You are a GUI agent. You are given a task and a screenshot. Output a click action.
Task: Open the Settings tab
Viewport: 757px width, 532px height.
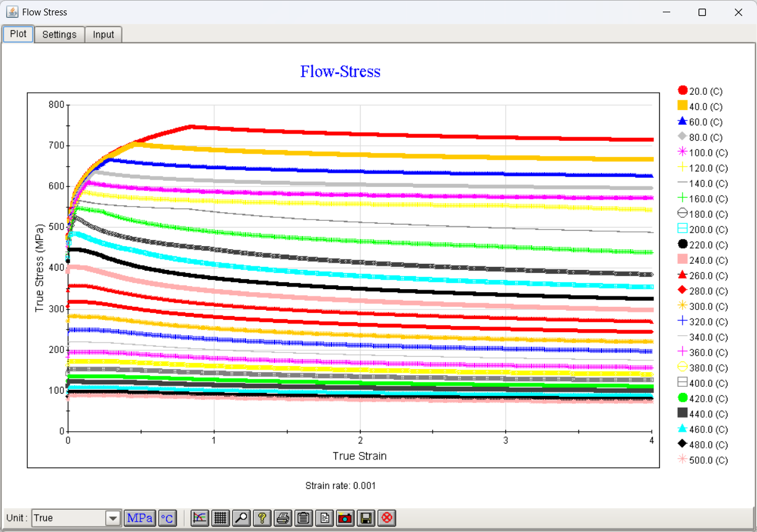click(59, 34)
